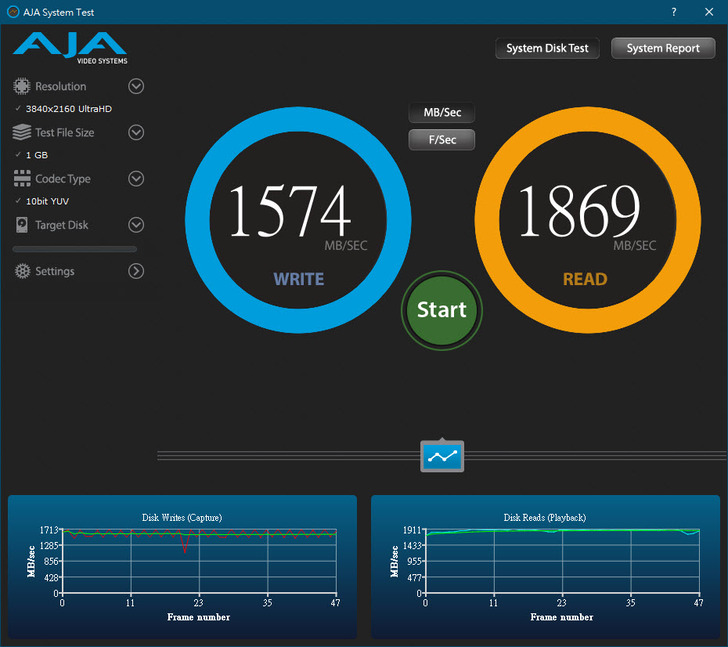
Task: Switch units to MB/Sec
Action: [441, 113]
